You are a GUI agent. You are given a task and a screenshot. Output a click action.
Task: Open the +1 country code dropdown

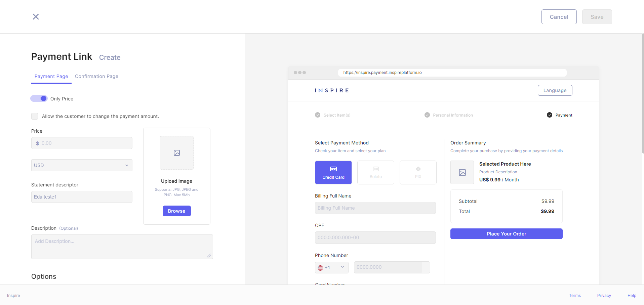coord(332,267)
